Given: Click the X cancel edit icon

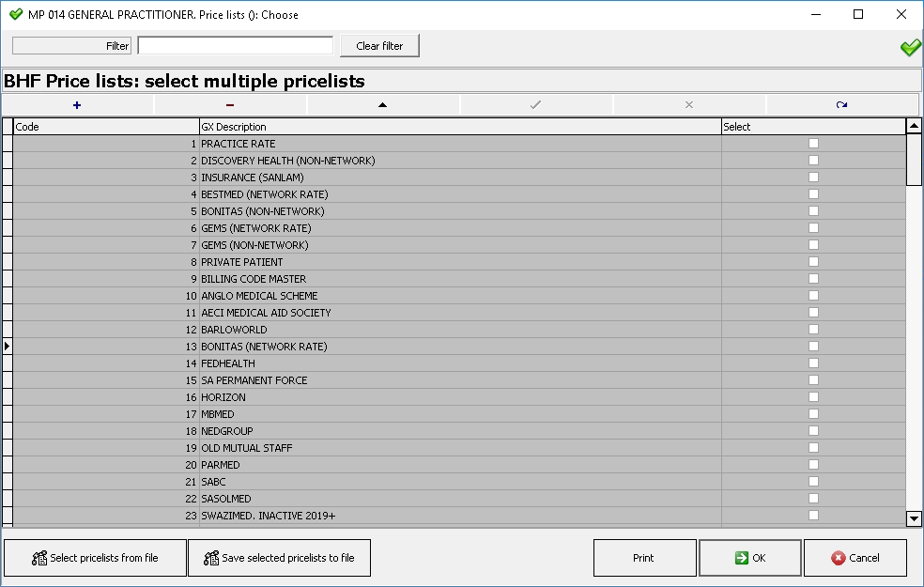Looking at the screenshot, I should pyautogui.click(x=689, y=105).
